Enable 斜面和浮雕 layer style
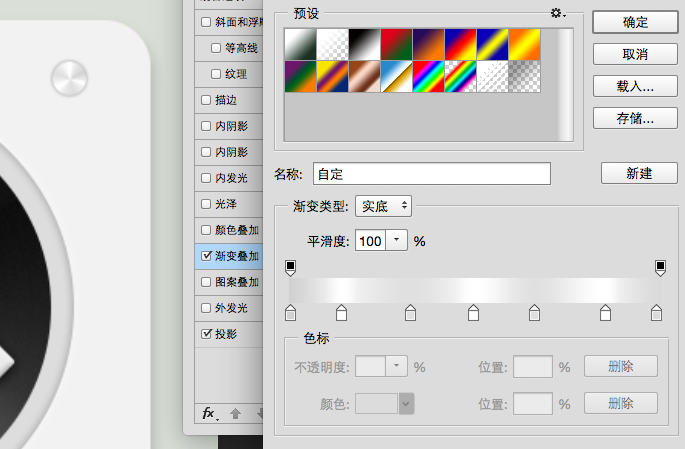 (x=206, y=22)
